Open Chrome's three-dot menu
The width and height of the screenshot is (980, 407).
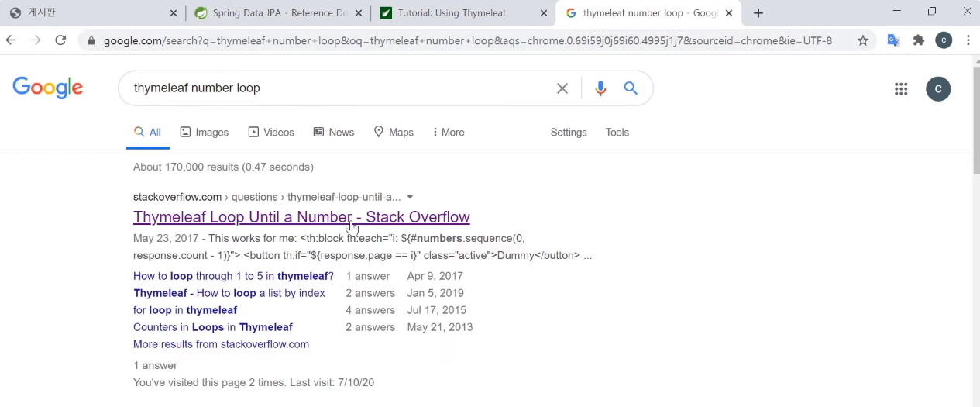click(968, 40)
